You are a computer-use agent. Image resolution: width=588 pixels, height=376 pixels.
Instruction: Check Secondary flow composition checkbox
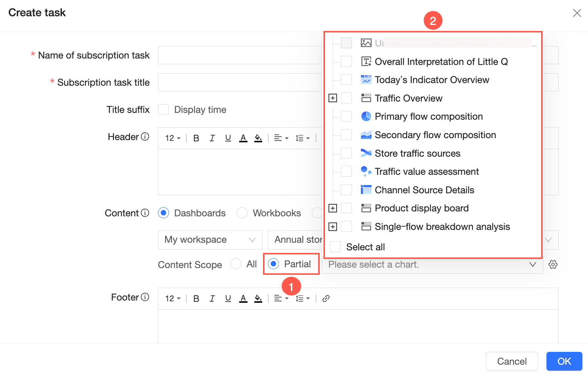point(346,134)
